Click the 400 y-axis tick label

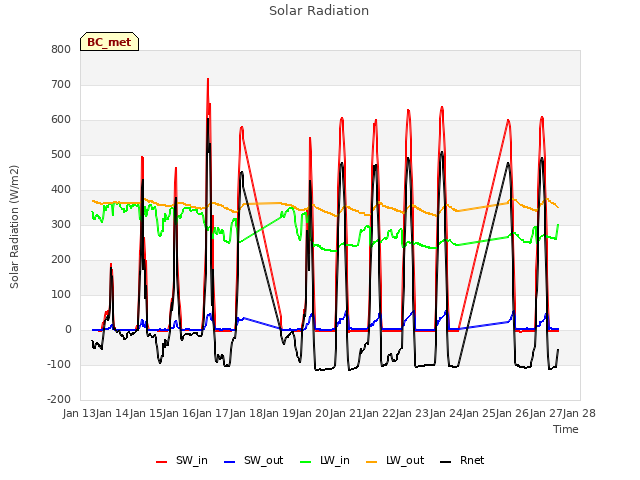[61, 190]
